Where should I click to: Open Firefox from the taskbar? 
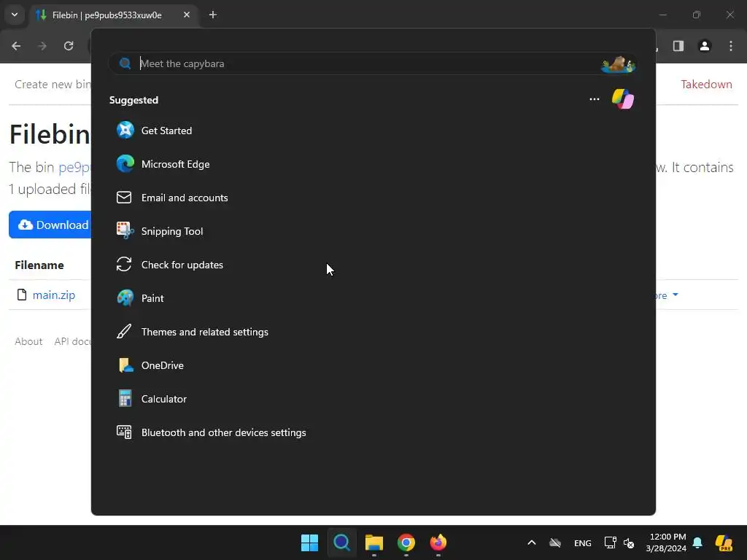438,542
